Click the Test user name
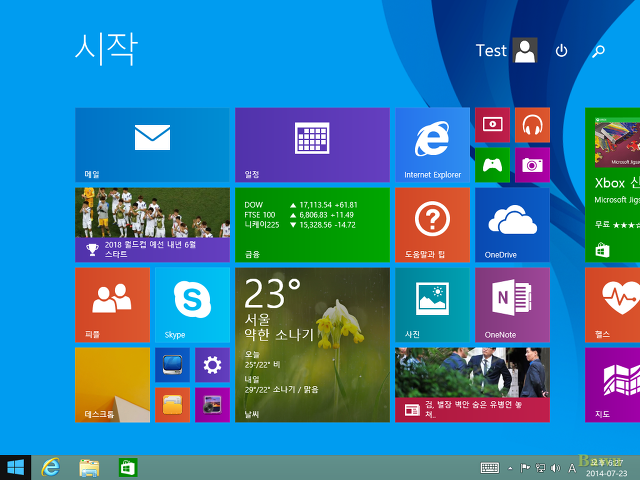 491,51
